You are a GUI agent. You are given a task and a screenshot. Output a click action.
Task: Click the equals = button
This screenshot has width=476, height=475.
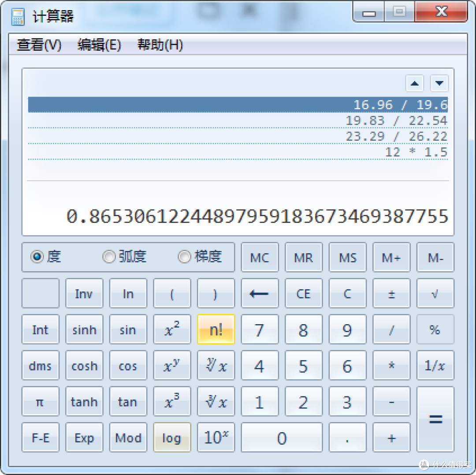pos(435,419)
